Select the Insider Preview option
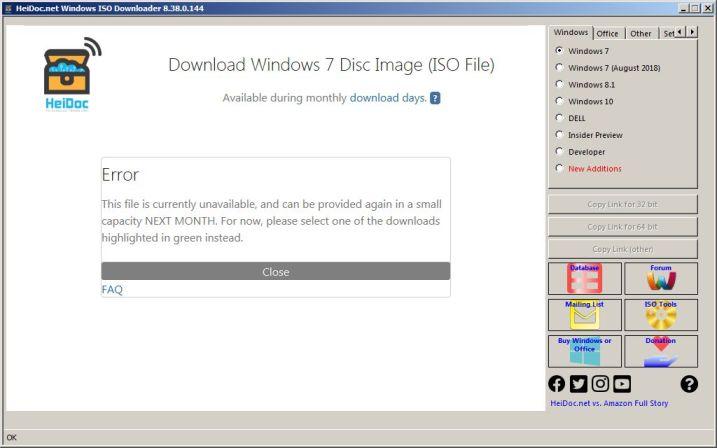The height and width of the screenshot is (448, 717). tap(559, 135)
